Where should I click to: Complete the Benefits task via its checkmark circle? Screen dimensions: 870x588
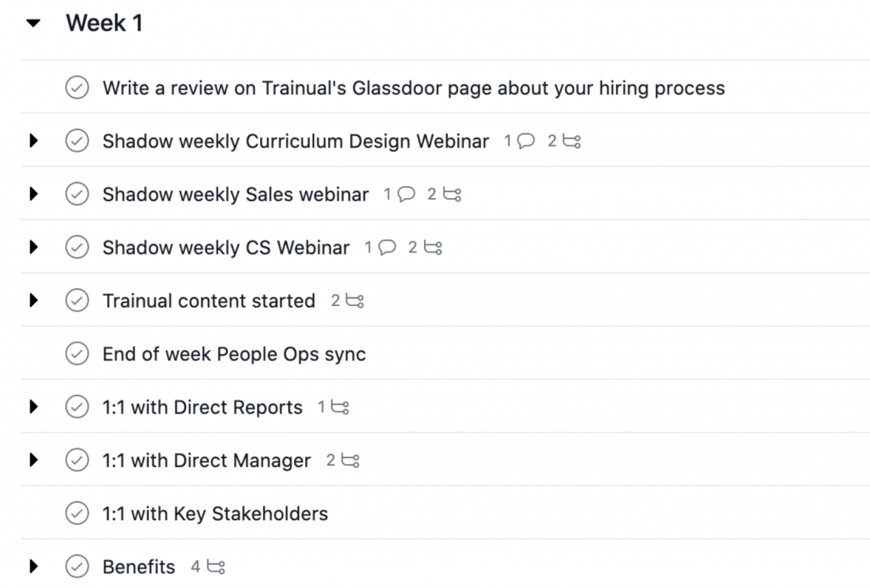click(76, 567)
